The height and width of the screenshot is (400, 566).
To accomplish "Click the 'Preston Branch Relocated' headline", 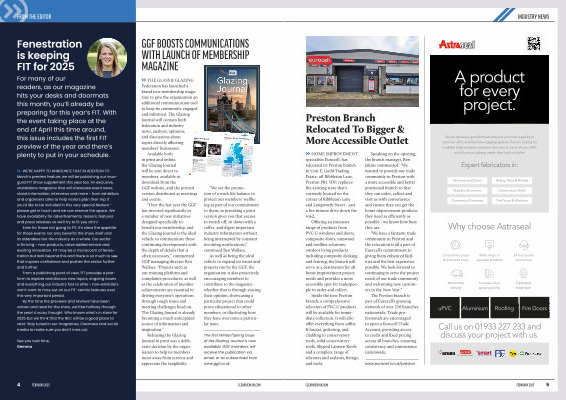I will click(x=357, y=129).
